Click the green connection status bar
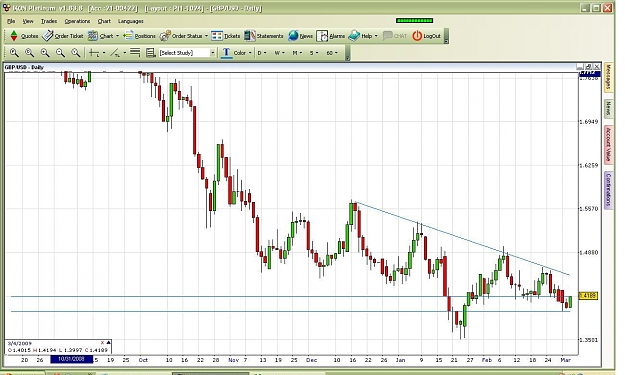Viewport: 625px width, 375px height. [x=415, y=20]
